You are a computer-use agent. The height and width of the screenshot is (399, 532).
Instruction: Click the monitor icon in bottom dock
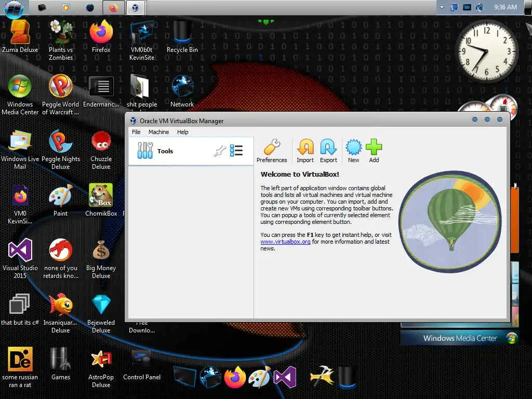184,377
